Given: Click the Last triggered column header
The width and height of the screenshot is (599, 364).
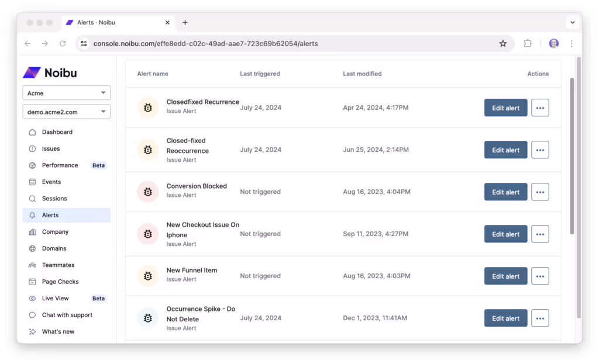Looking at the screenshot, I should (260, 74).
